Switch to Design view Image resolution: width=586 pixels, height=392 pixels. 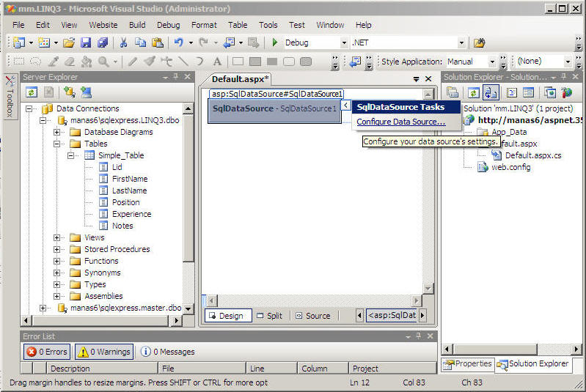pyautogui.click(x=228, y=316)
